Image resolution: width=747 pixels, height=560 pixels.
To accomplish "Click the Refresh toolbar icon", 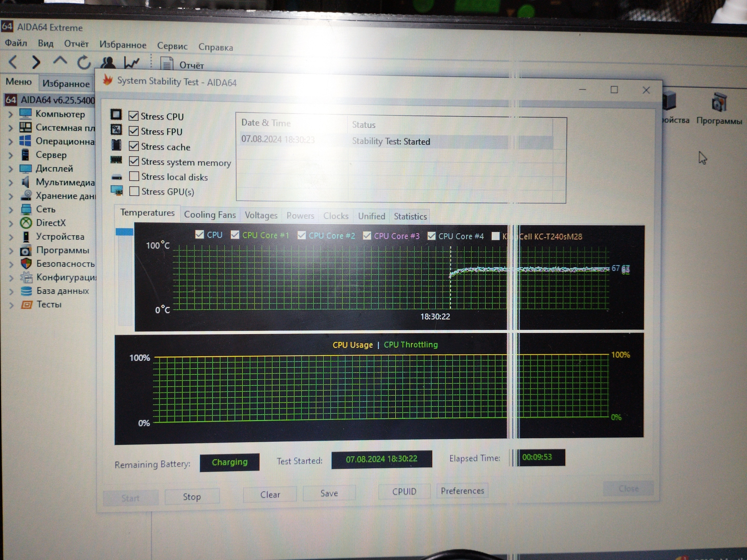I will (x=84, y=62).
